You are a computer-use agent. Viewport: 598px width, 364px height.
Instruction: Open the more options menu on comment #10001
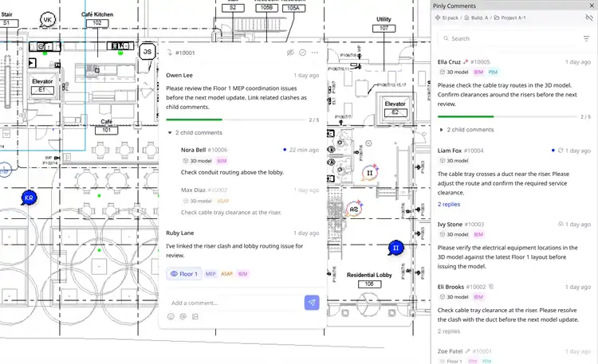coord(315,53)
